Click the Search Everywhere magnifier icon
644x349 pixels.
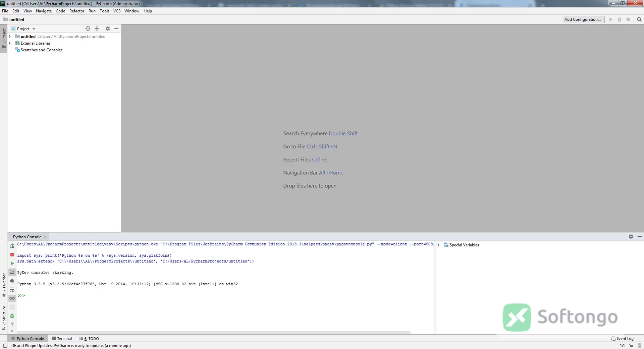639,19
